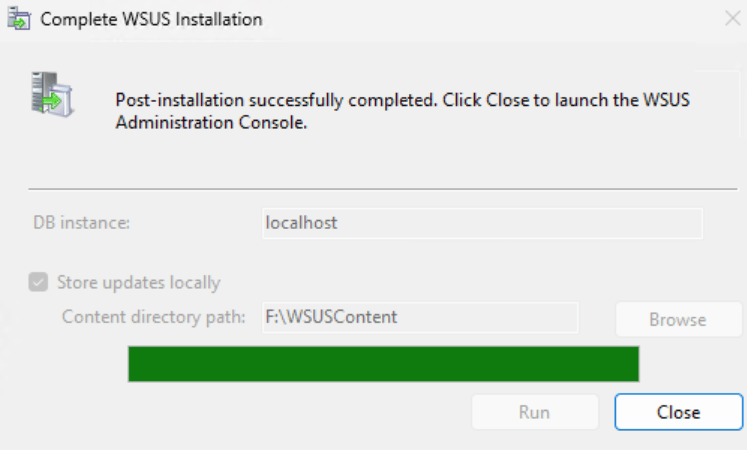Screen dimensions: 747x450
Task: Click the 'Administration Console.' text line
Action: pyautogui.click(x=210, y=123)
